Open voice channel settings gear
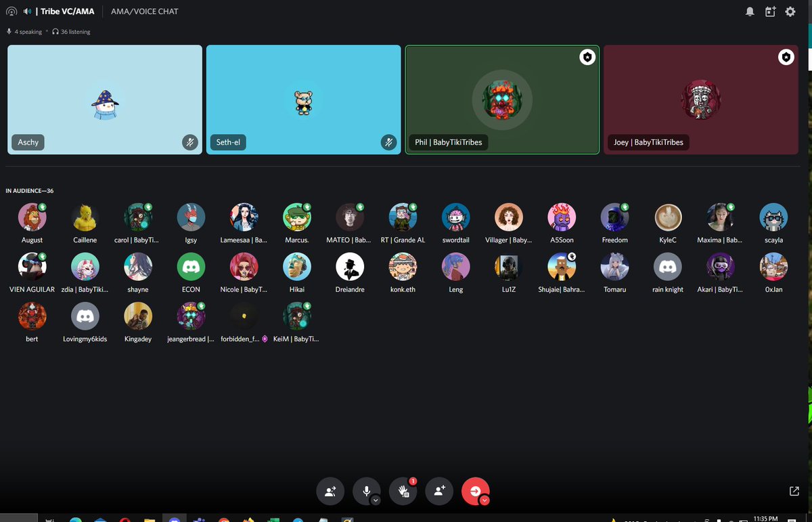 790,11
